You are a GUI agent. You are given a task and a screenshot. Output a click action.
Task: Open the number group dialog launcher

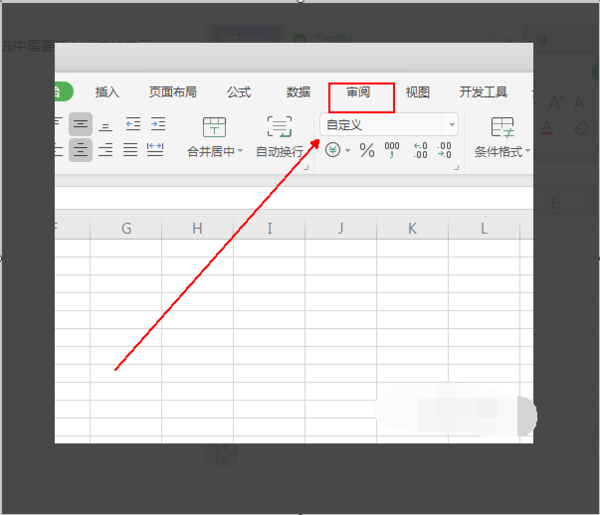(x=456, y=167)
